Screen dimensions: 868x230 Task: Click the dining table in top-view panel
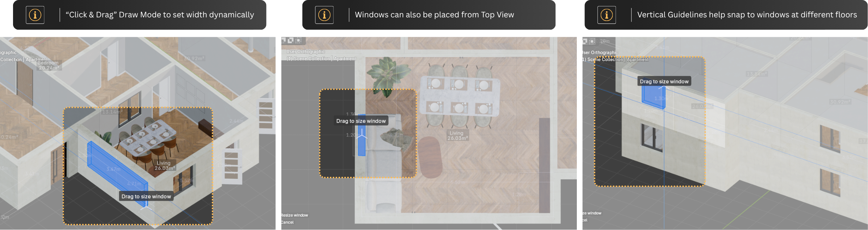pos(460,96)
